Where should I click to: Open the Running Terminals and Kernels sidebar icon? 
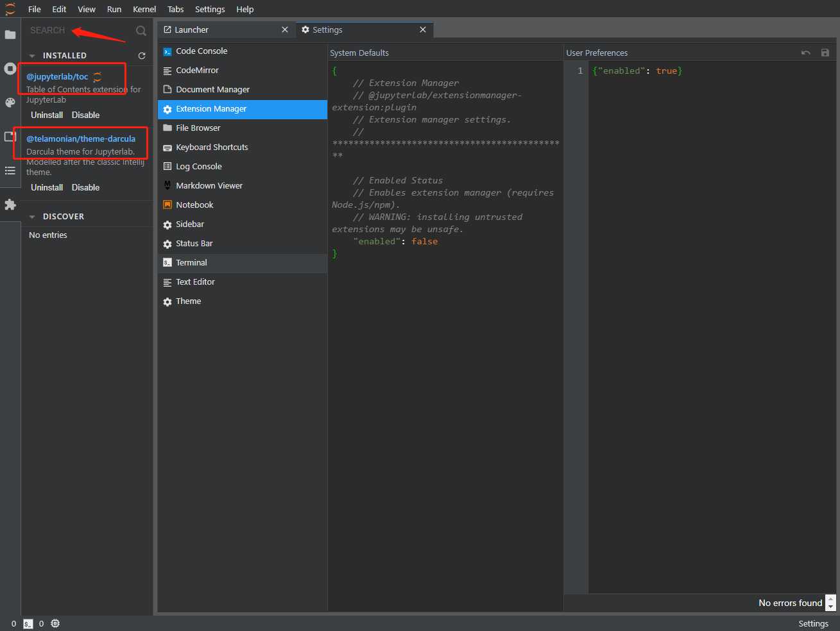pos(10,69)
